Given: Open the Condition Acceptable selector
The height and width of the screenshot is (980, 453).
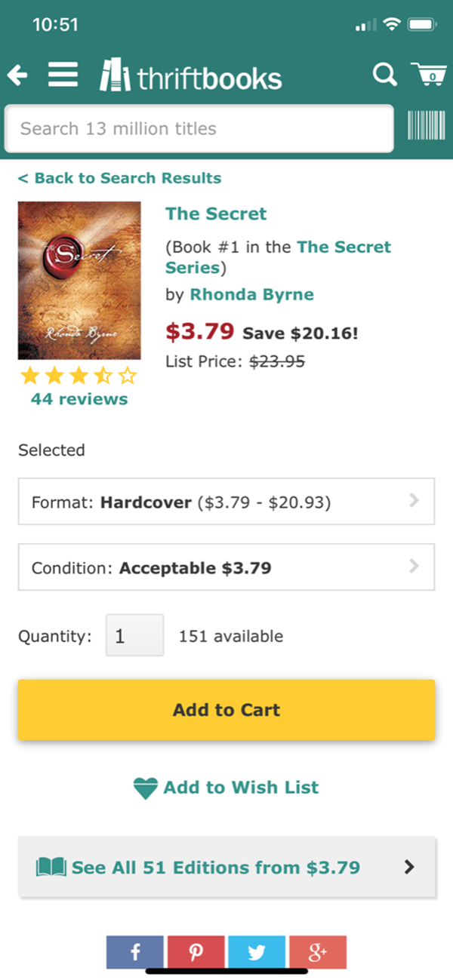Looking at the screenshot, I should (x=226, y=567).
